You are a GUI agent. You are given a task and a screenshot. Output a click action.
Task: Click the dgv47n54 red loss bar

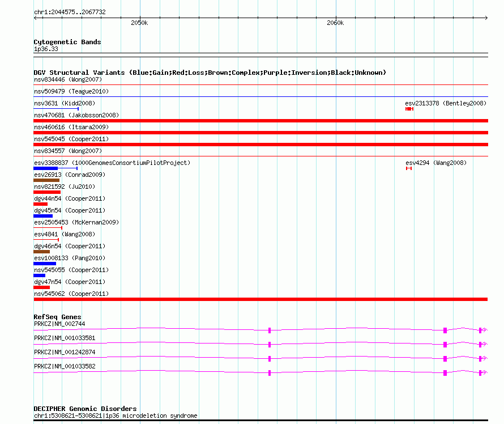pos(41,287)
